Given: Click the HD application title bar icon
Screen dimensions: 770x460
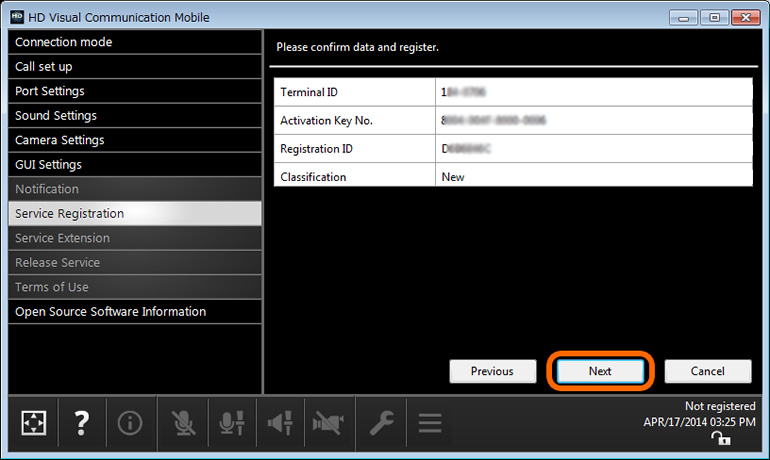Looking at the screenshot, I should pos(17,17).
